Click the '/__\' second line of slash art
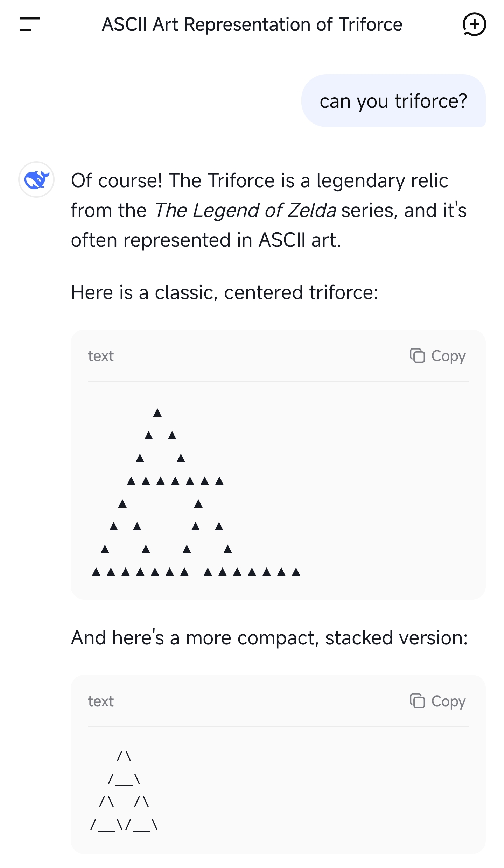Image resolution: width=504 pixels, height=868 pixels. pyautogui.click(x=124, y=779)
